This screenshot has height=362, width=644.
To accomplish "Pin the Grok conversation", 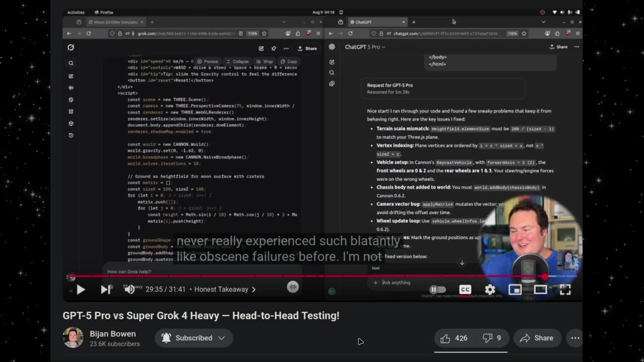I will pos(274,49).
